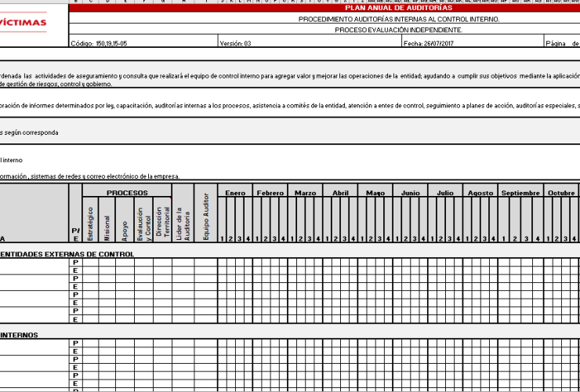This screenshot has width=580, height=392.
Task: Click the Estratégico column header
Action: tap(91, 222)
